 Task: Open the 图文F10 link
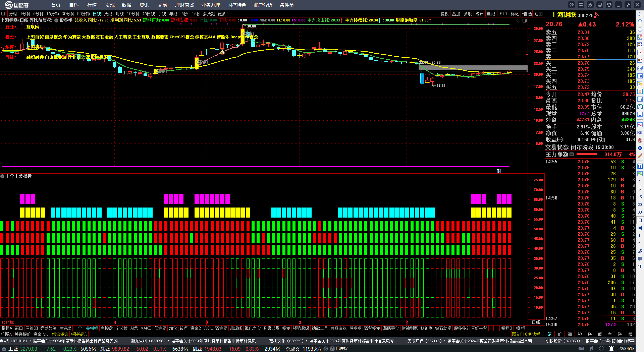pyautogui.click(x=520, y=334)
